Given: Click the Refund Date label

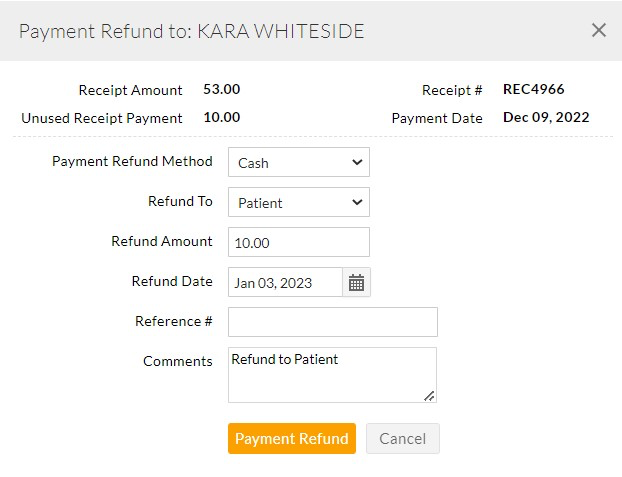Looking at the screenshot, I should tap(172, 281).
